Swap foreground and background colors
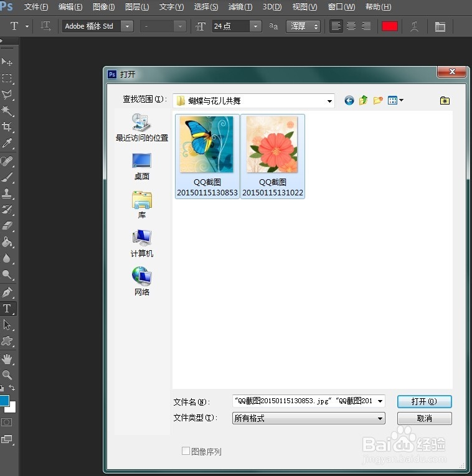 [12, 388]
